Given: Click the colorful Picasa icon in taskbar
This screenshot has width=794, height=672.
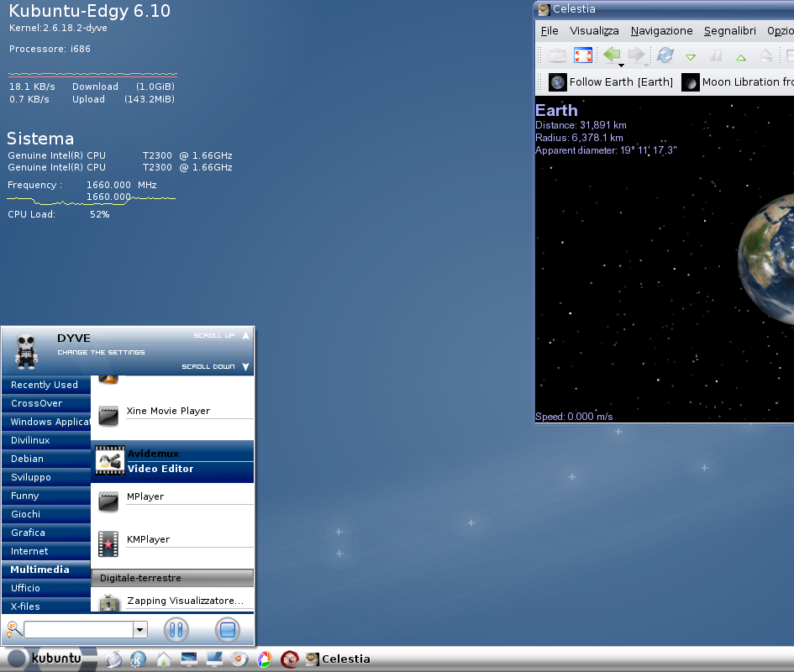Looking at the screenshot, I should (265, 659).
